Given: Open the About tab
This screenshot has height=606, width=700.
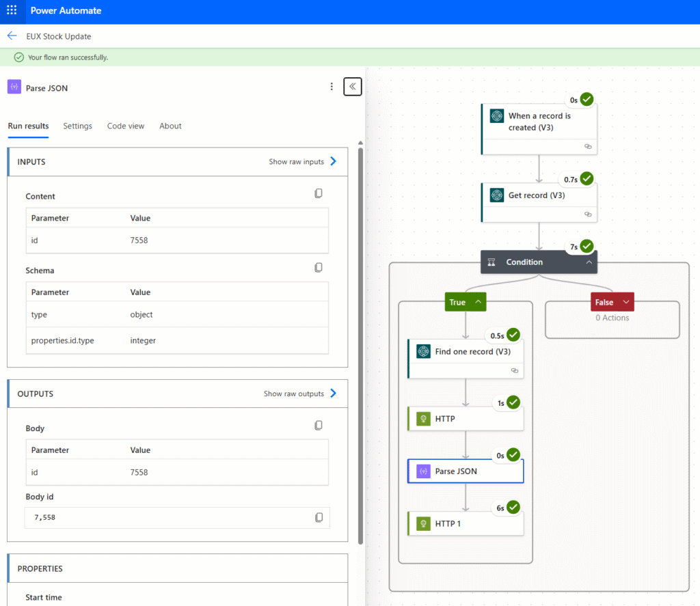Looking at the screenshot, I should [x=170, y=126].
